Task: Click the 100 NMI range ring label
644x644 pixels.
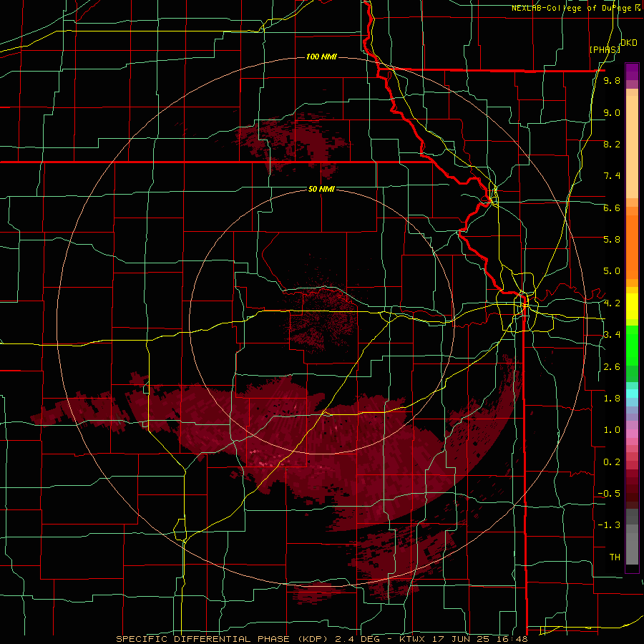Action: tap(321, 57)
